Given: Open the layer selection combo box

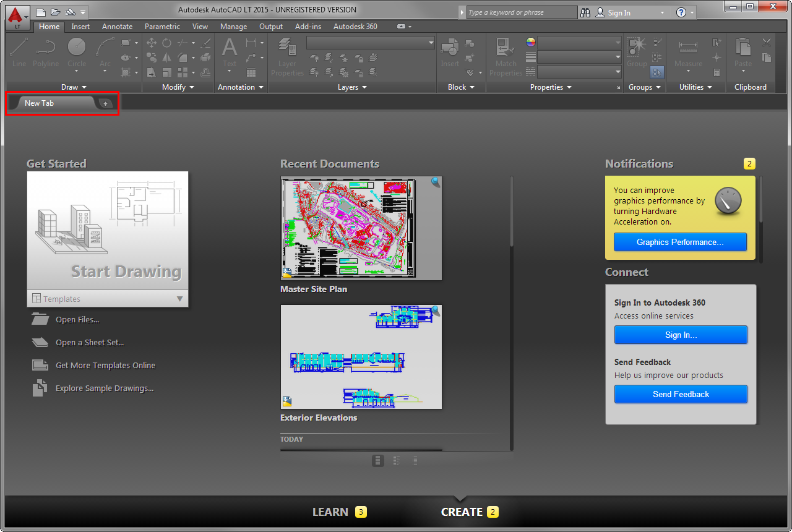Looking at the screenshot, I should [x=371, y=42].
